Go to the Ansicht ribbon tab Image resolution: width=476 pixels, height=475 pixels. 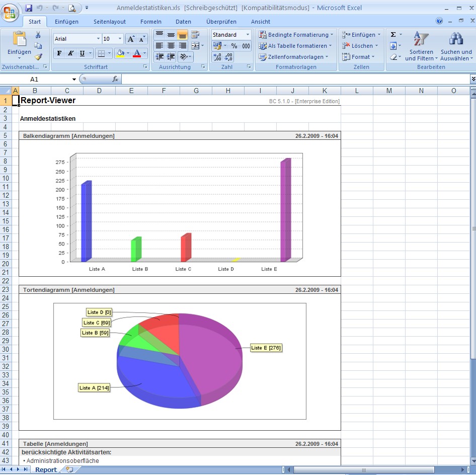[261, 22]
